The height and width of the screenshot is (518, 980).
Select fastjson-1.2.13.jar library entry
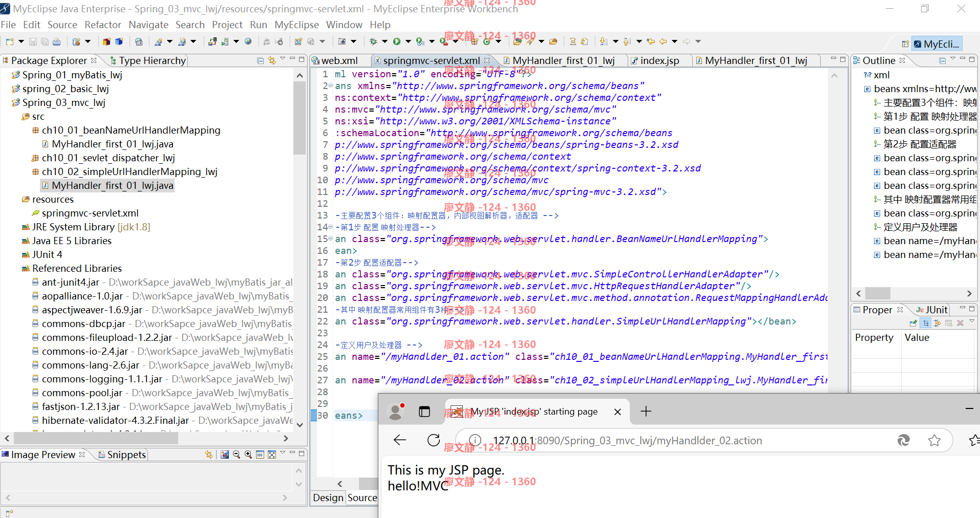coord(162,406)
